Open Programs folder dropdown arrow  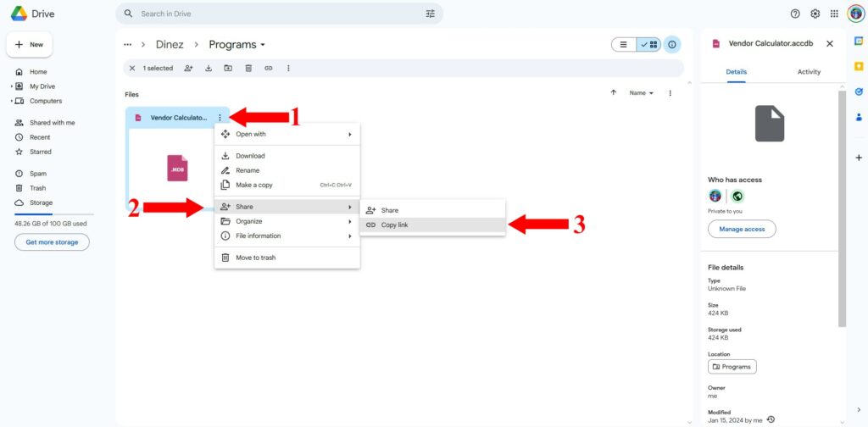pos(263,45)
